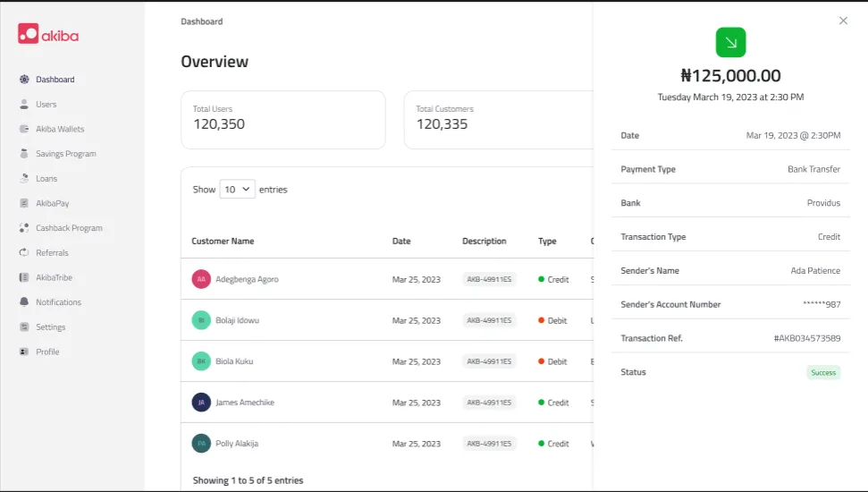Open Notifications menu item
Image resolution: width=868 pixels, height=492 pixels.
[x=59, y=302]
